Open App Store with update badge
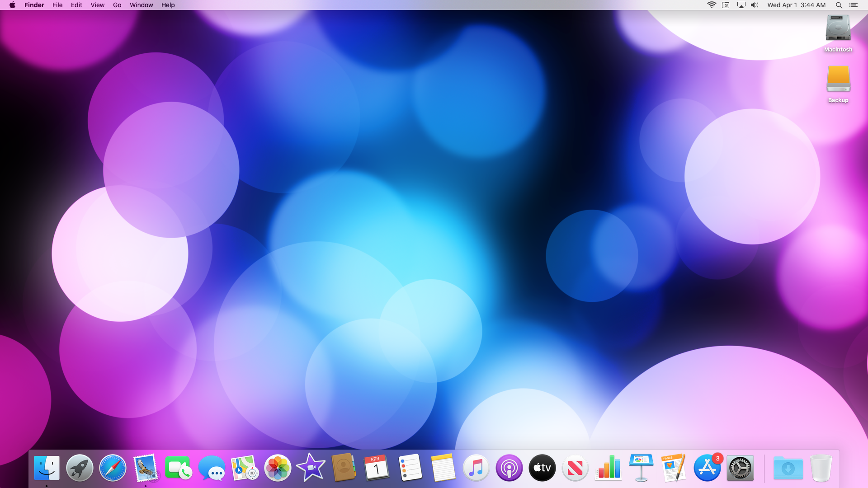The height and width of the screenshot is (488, 868). pos(707,468)
